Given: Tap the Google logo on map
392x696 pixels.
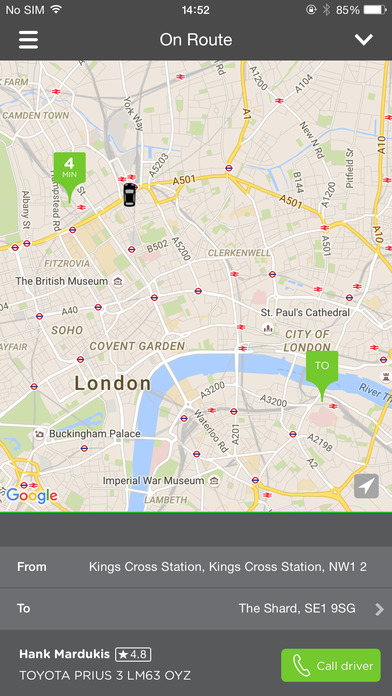Looking at the screenshot, I should (x=32, y=495).
